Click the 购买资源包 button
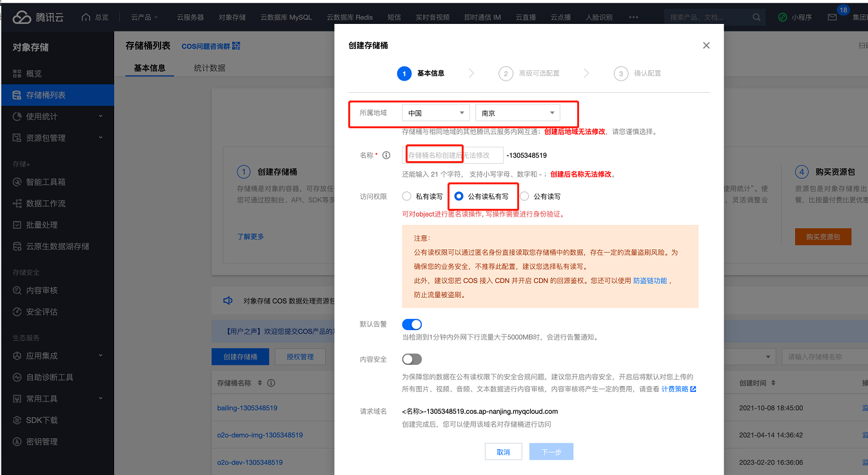 click(x=823, y=237)
